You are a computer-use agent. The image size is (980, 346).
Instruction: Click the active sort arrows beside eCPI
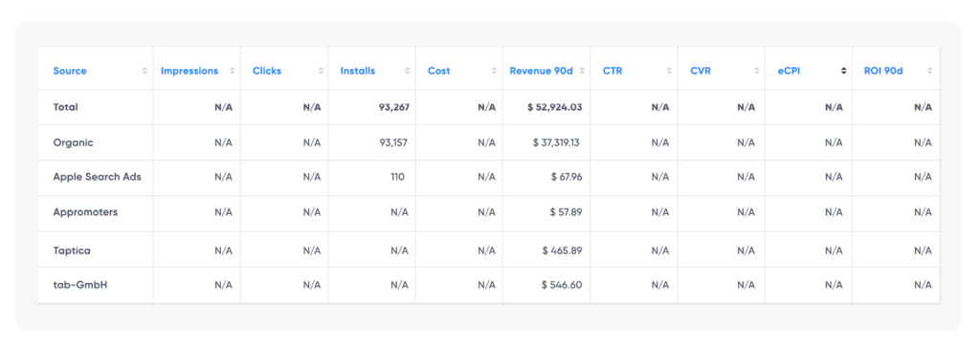[x=844, y=71]
